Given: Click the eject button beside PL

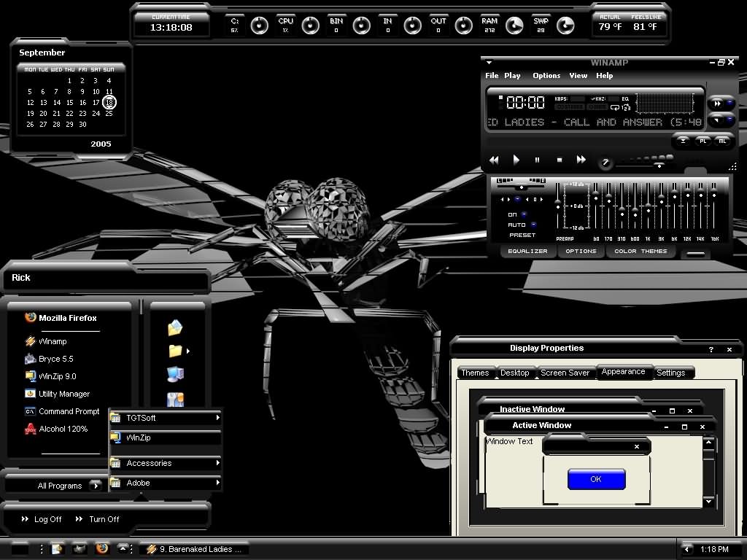Looking at the screenshot, I should click(683, 141).
